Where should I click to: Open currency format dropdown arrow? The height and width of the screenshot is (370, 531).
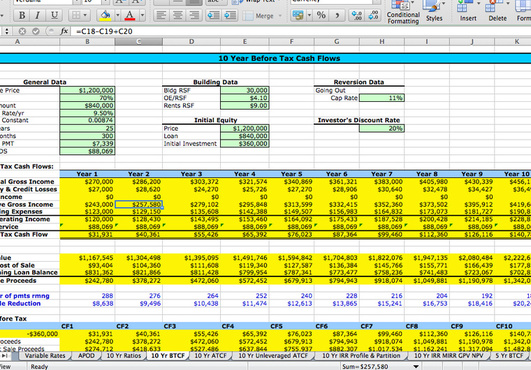[309, 15]
